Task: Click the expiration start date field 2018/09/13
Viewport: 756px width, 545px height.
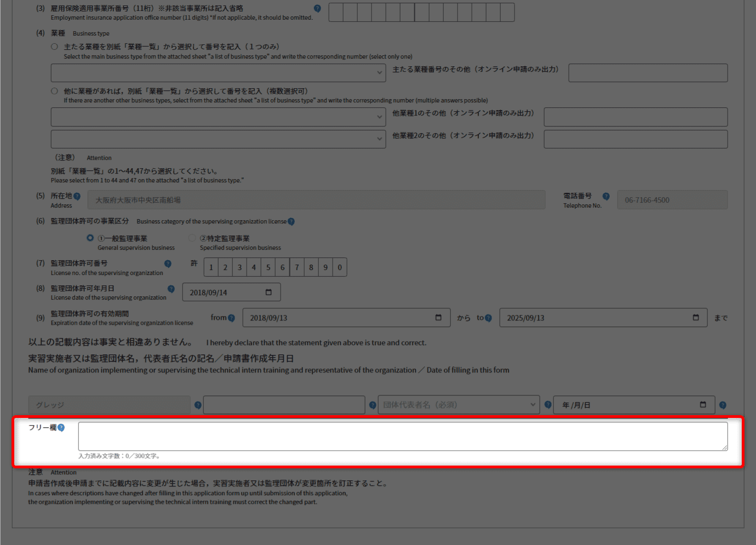Action: 340,318
